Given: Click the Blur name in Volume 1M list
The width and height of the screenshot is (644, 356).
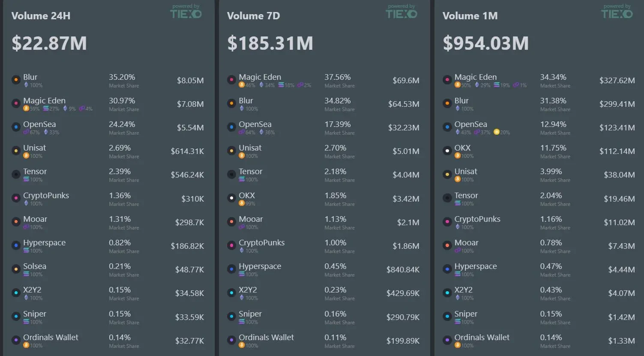Looking at the screenshot, I should (461, 100).
